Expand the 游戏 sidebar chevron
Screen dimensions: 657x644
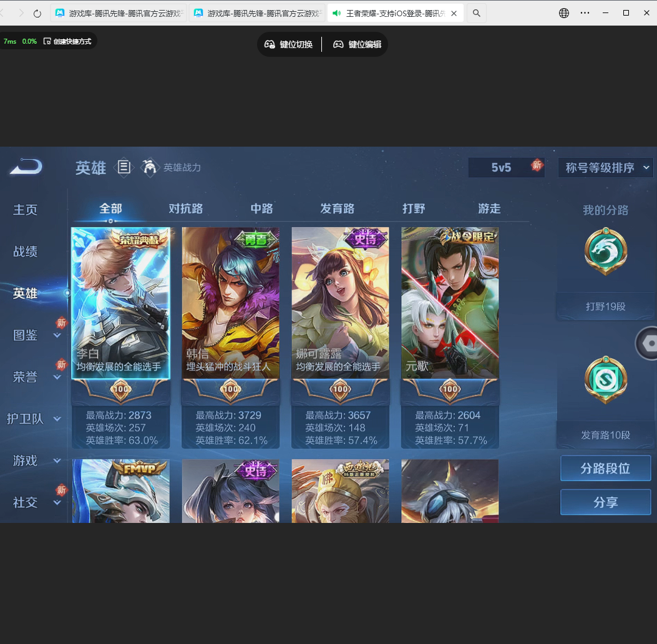click(57, 461)
